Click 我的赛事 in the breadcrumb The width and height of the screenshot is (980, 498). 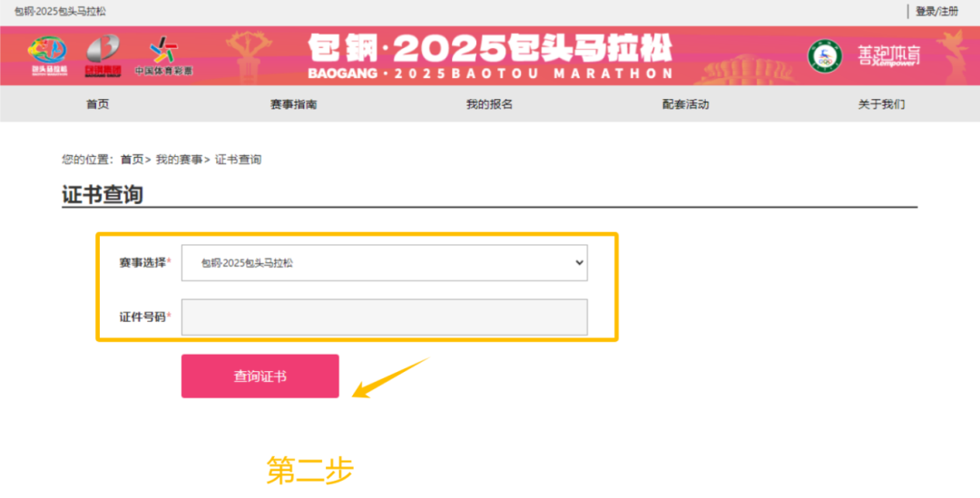click(x=179, y=160)
